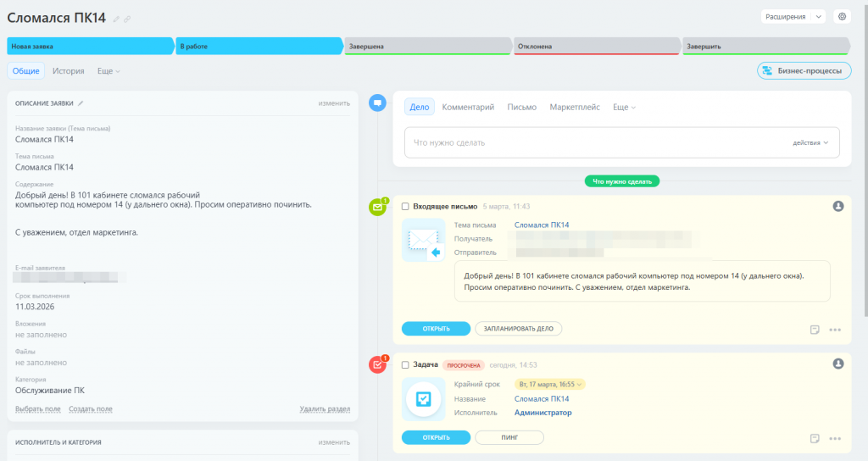Check the Задача checkbox
868x461 pixels.
pyautogui.click(x=405, y=364)
